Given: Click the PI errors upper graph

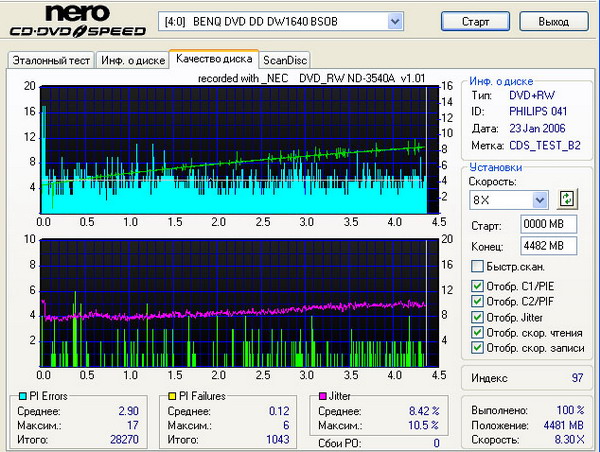Looking at the screenshot, I should tap(239, 150).
